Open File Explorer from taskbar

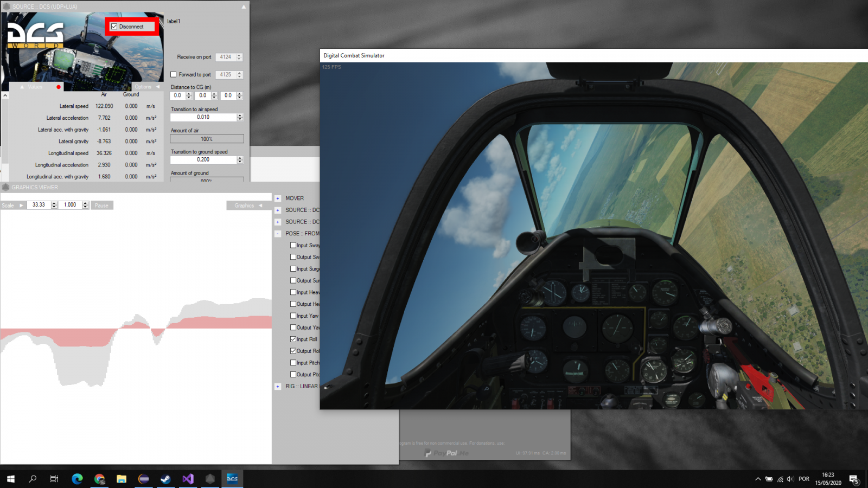122,479
